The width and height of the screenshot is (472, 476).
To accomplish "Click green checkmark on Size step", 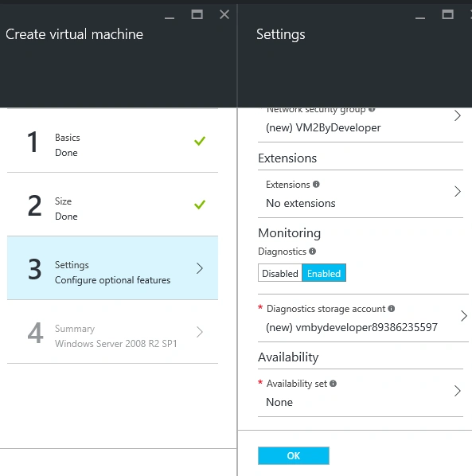I will point(200,205).
